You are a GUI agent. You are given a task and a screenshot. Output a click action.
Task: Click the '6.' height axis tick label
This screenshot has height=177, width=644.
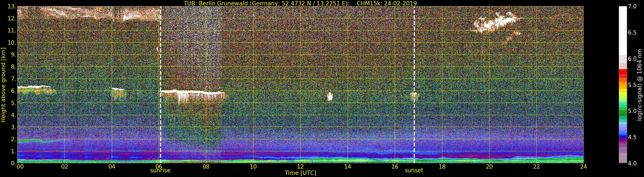pos(13,91)
